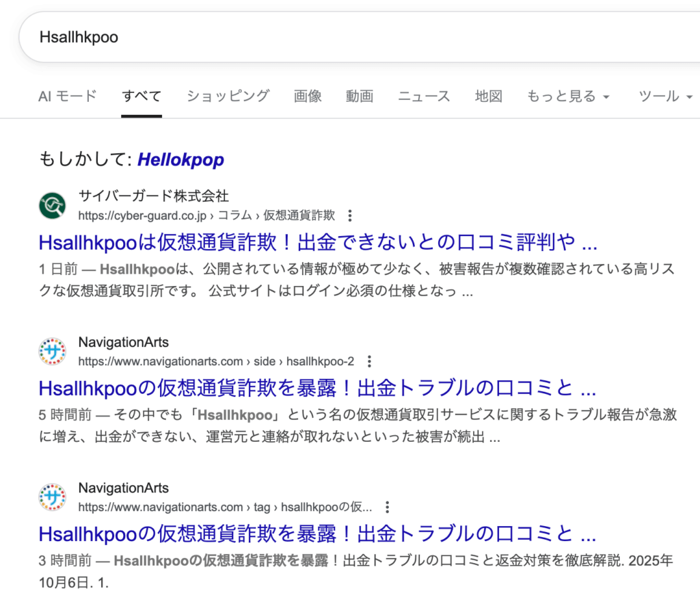Open the NavigationArts result title posted 5 時間前
The height and width of the screenshot is (591, 700).
[x=318, y=389]
